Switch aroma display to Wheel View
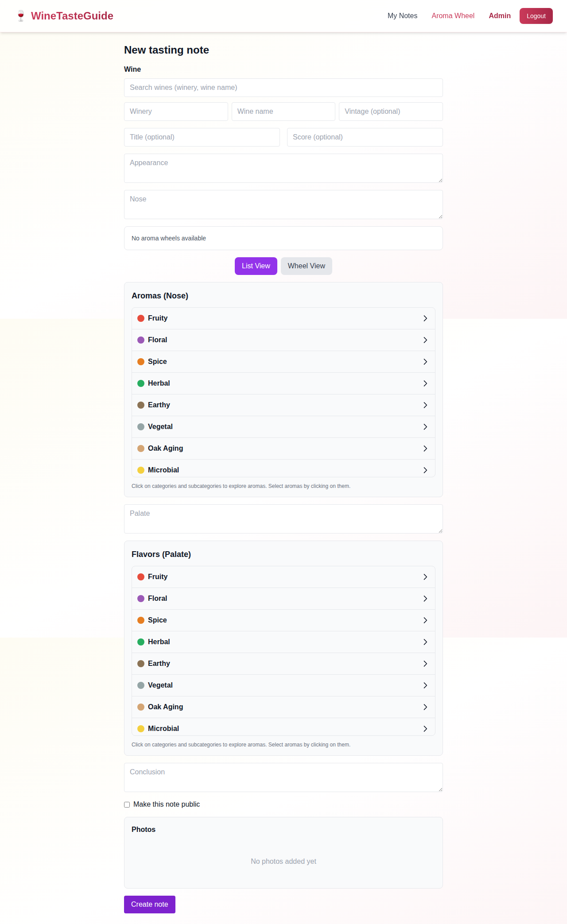The image size is (567, 924). click(x=306, y=266)
